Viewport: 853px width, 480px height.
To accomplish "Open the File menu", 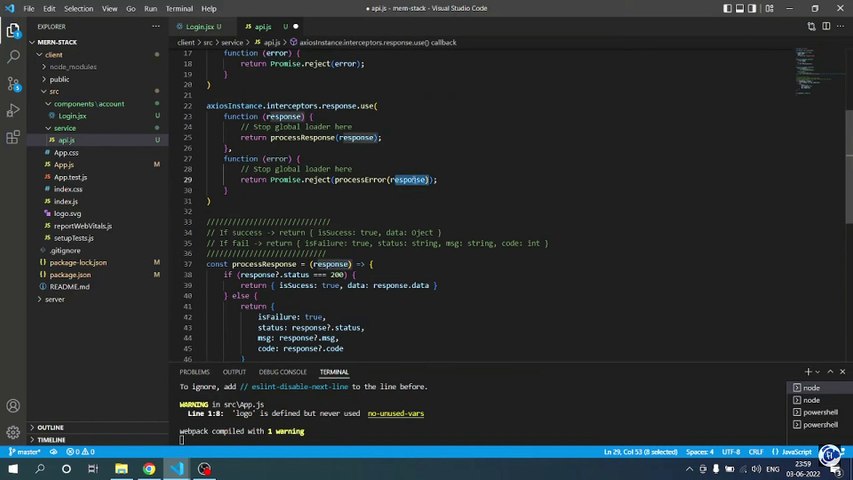I will [x=29, y=8].
